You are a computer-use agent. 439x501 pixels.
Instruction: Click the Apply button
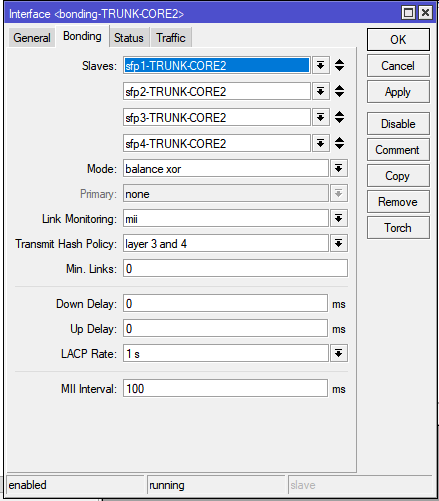point(398,92)
